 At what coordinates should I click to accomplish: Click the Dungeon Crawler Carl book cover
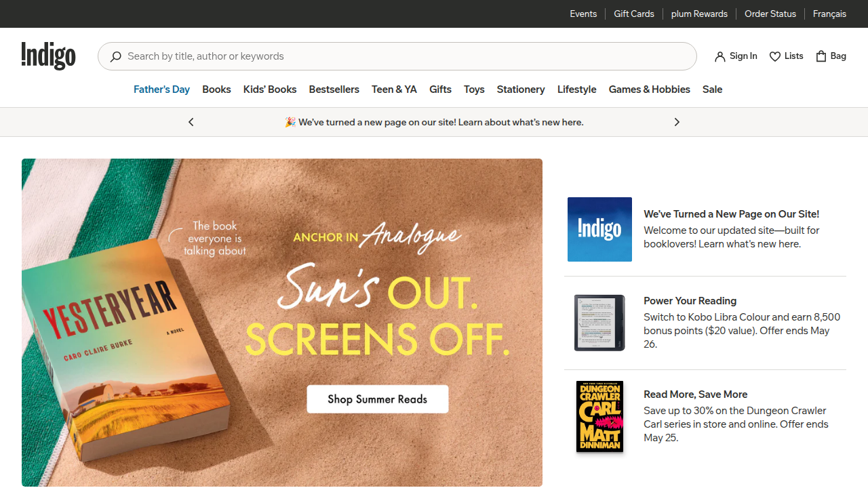pos(599,416)
